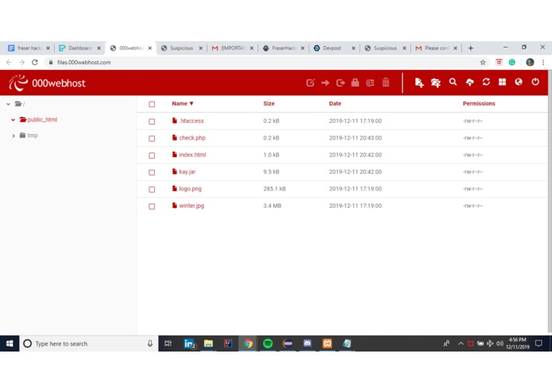552x392 pixels.
Task: Click the edit file icon in toolbar
Action: point(310,83)
